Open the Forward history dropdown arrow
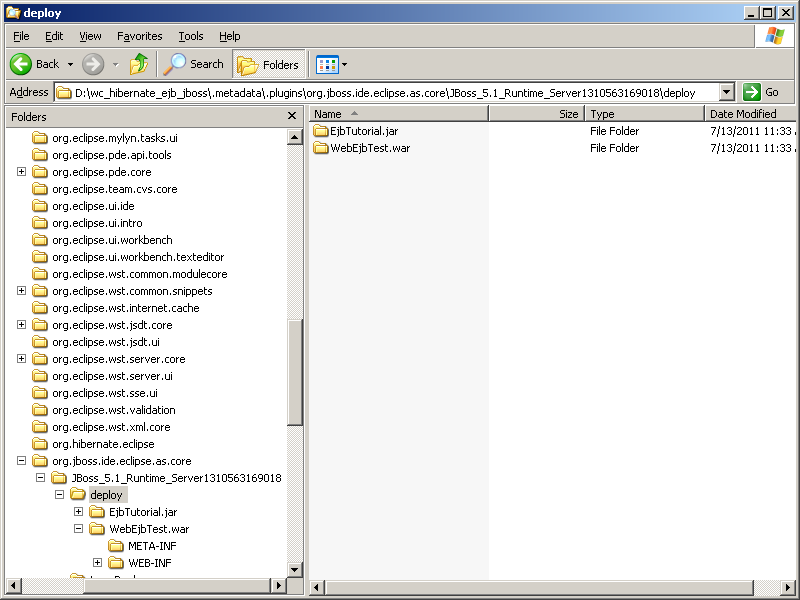The image size is (800, 600). coord(116,65)
